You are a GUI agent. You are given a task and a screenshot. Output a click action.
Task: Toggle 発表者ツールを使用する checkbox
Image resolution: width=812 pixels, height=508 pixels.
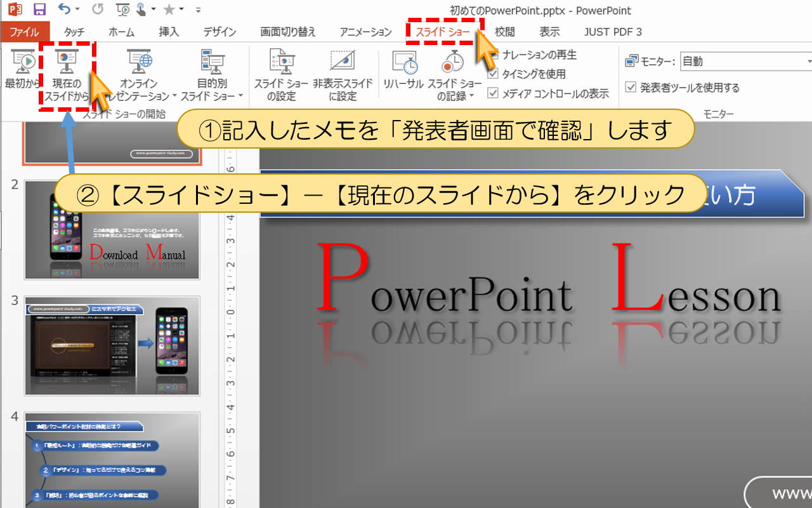pos(631,88)
